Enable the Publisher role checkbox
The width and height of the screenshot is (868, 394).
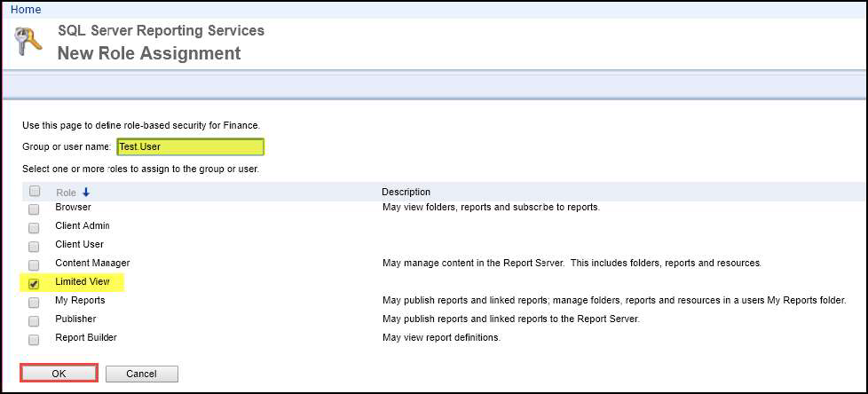click(34, 321)
